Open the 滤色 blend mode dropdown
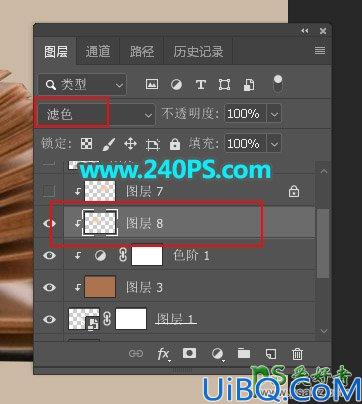 (96, 115)
